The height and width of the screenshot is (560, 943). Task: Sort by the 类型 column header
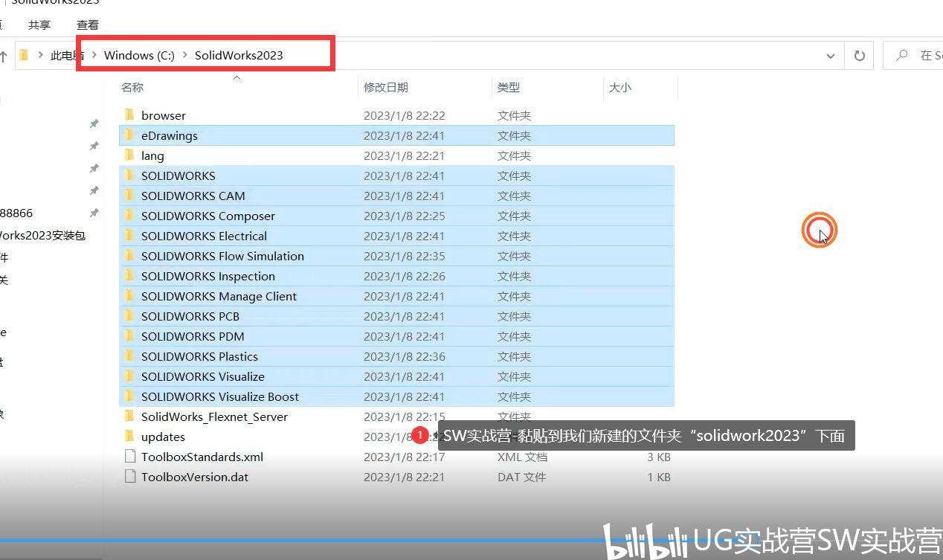click(x=509, y=87)
